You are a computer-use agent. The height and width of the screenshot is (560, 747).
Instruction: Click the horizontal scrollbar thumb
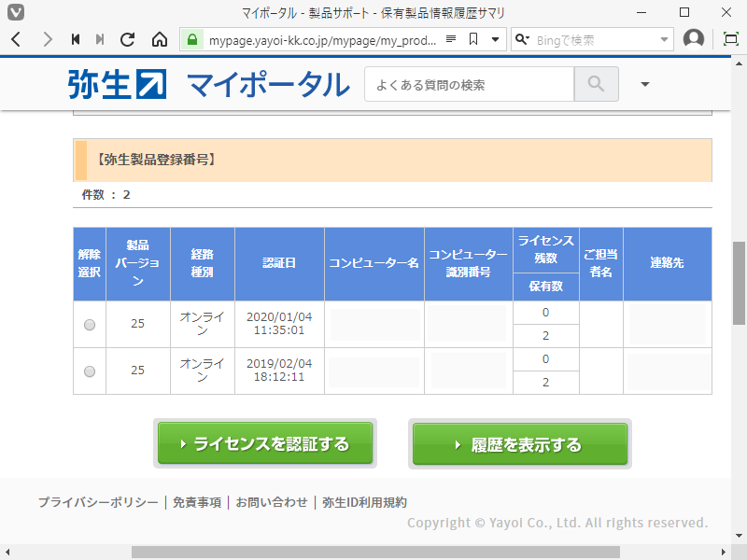375,552
